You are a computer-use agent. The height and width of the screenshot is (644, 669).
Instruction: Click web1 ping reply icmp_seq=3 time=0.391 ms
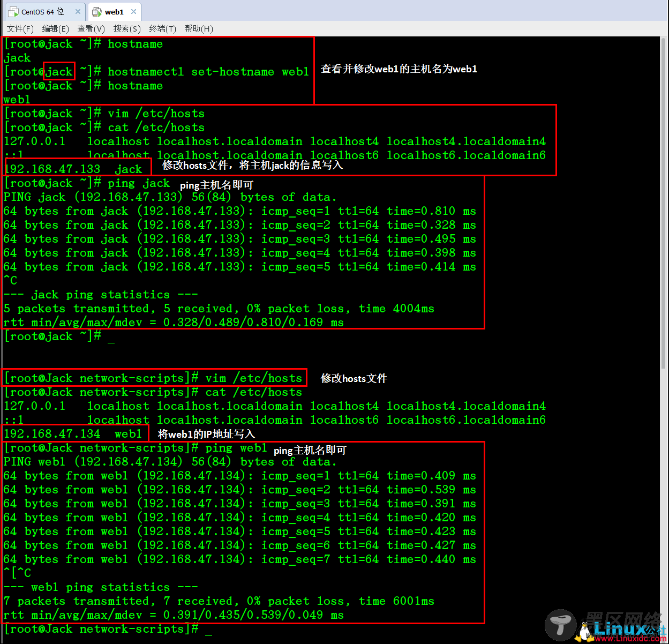[x=240, y=504]
